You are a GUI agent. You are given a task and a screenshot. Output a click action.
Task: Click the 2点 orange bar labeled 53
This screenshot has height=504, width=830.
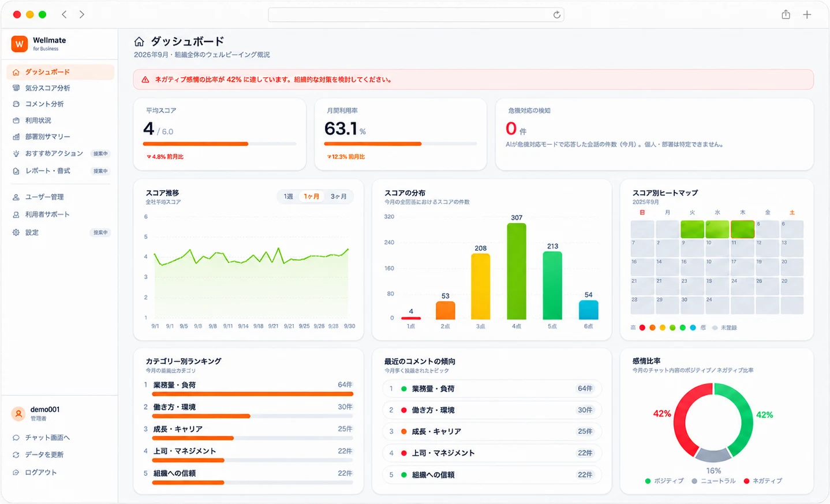pos(445,310)
